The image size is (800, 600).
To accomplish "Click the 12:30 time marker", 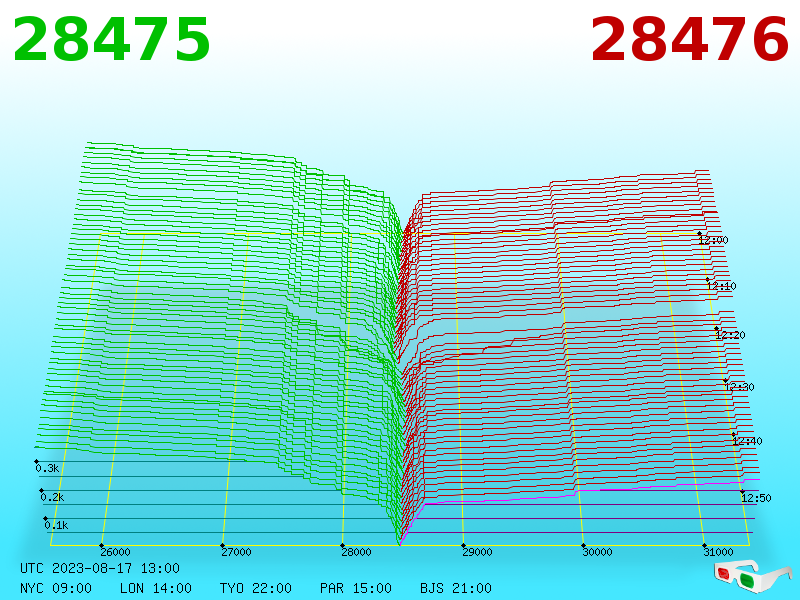I will pos(739,387).
